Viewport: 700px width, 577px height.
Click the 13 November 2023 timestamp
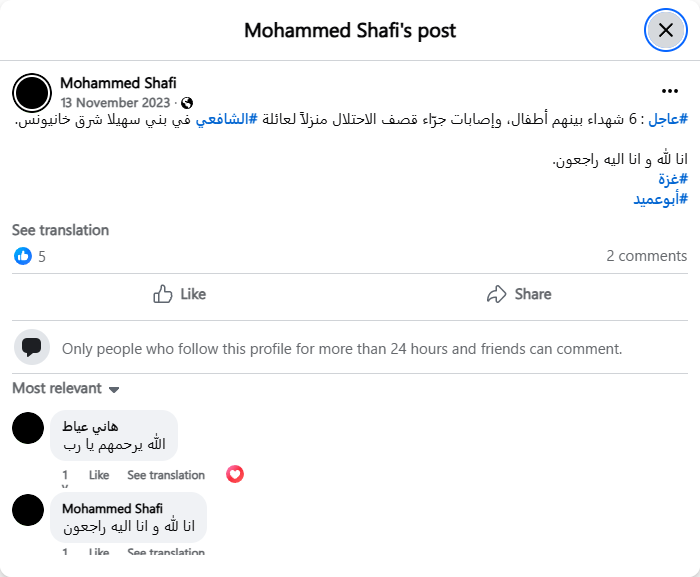[116, 103]
